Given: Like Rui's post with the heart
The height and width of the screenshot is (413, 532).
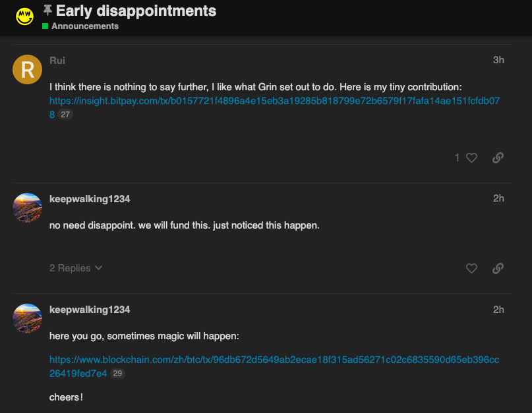Looking at the screenshot, I should pyautogui.click(x=471, y=157).
